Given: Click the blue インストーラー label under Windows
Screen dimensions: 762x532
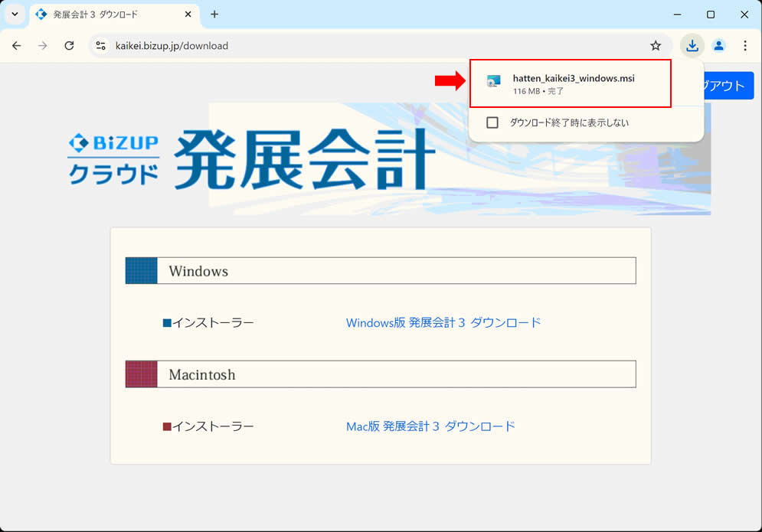Looking at the screenshot, I should click(208, 322).
